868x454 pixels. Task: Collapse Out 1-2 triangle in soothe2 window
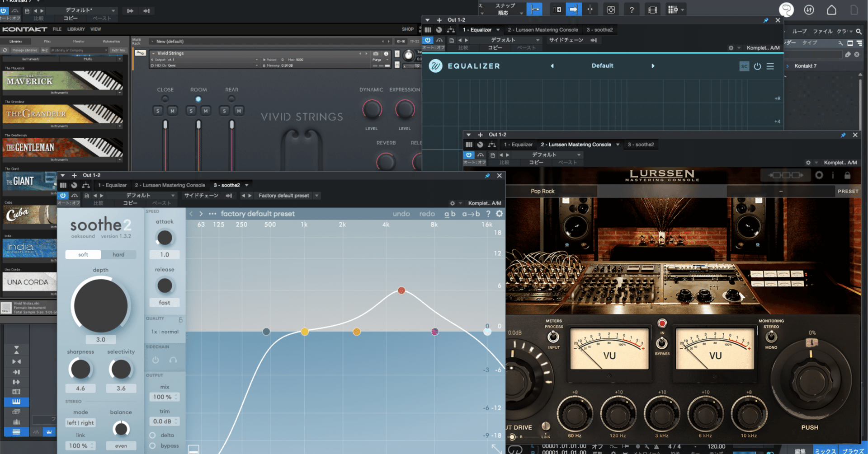tap(63, 175)
